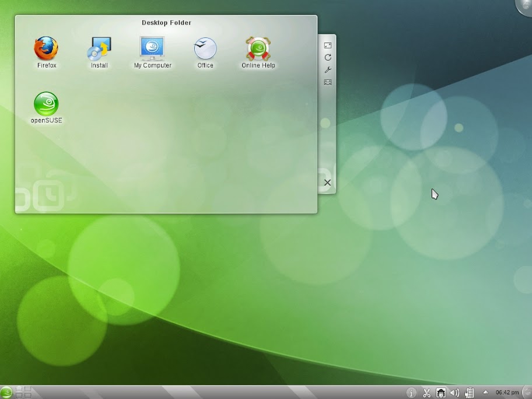Open the network management tray icon
This screenshot has width=532, height=399.
[x=441, y=393]
